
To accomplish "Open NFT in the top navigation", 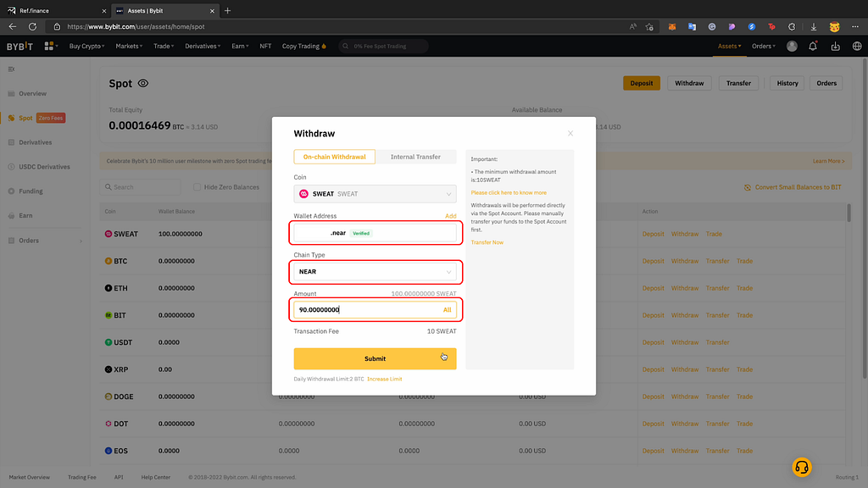I will (x=265, y=46).
